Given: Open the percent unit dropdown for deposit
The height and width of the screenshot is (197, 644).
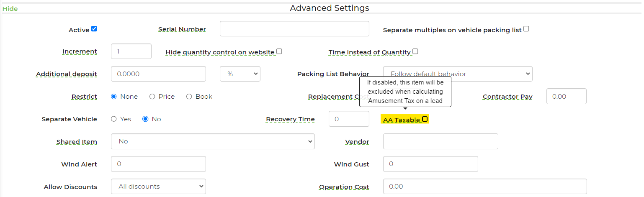Looking at the screenshot, I should [240, 74].
